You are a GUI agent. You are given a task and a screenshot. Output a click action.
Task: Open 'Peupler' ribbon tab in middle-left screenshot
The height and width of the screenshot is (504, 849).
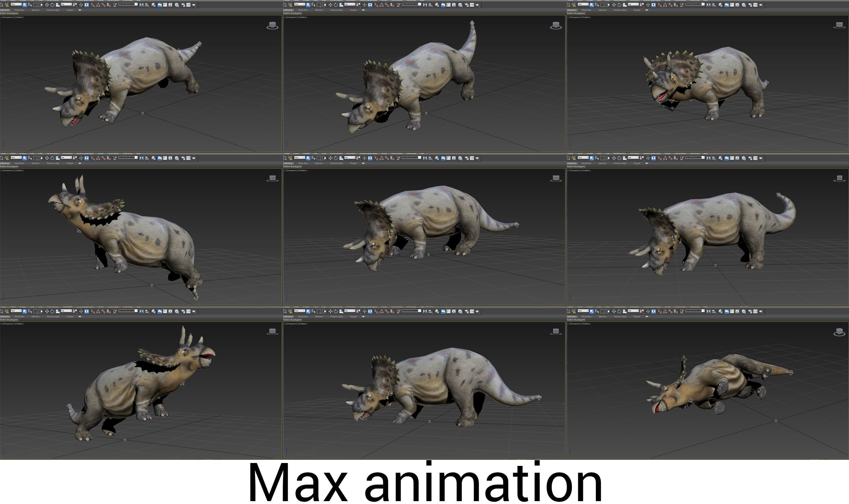(x=70, y=163)
